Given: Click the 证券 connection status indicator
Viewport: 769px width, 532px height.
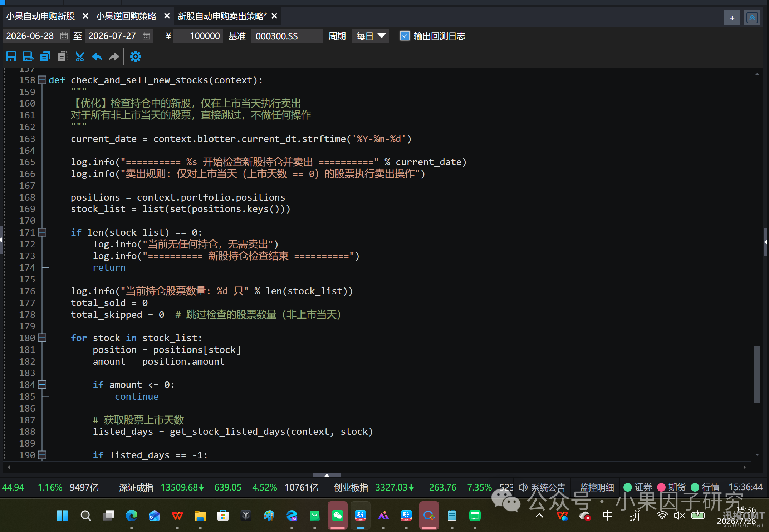Looking at the screenshot, I should pyautogui.click(x=627, y=487).
